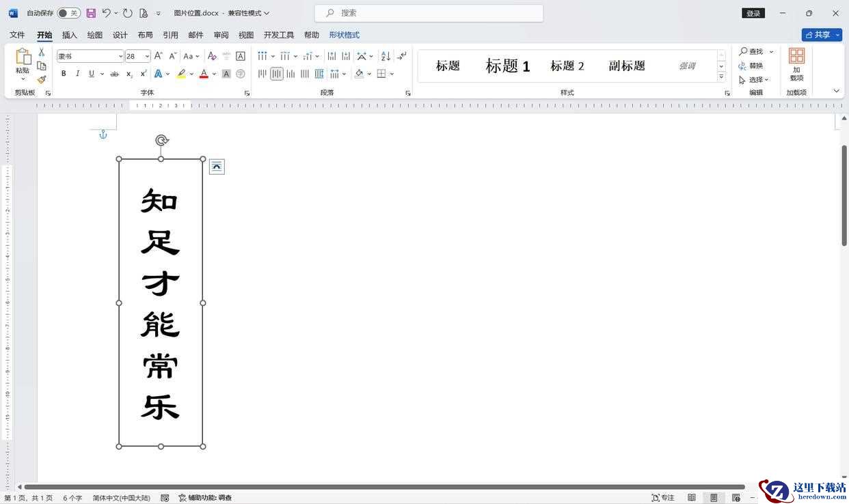
Task: Apply the Heading 1 style
Action: (507, 66)
